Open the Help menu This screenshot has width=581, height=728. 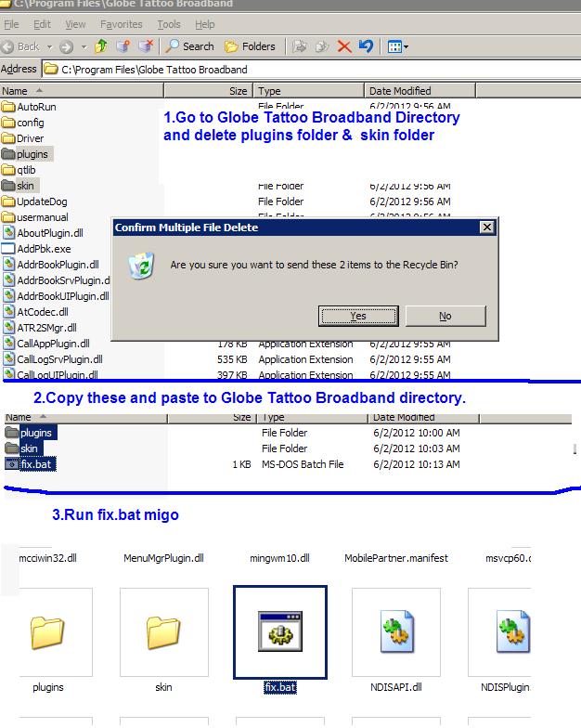[x=204, y=24]
